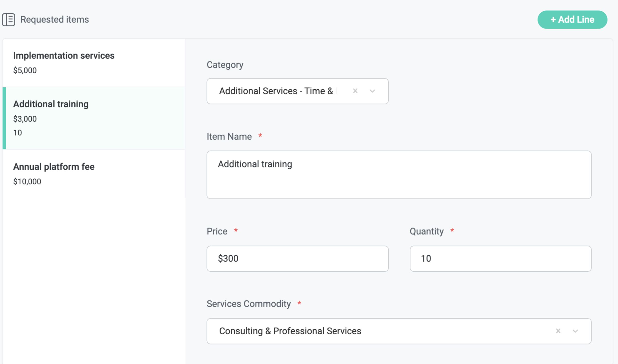
Task: Clear the Services Commodity selection
Action: click(x=558, y=331)
